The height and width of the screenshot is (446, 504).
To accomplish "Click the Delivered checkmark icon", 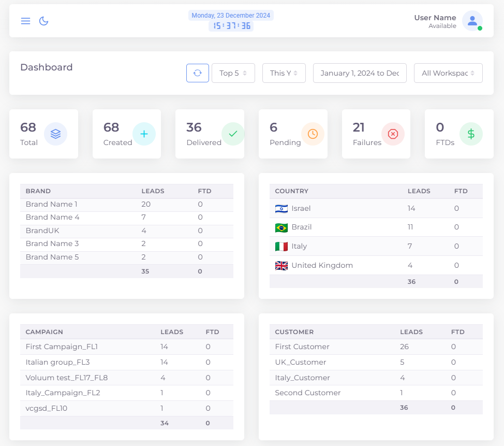I will pyautogui.click(x=233, y=134).
